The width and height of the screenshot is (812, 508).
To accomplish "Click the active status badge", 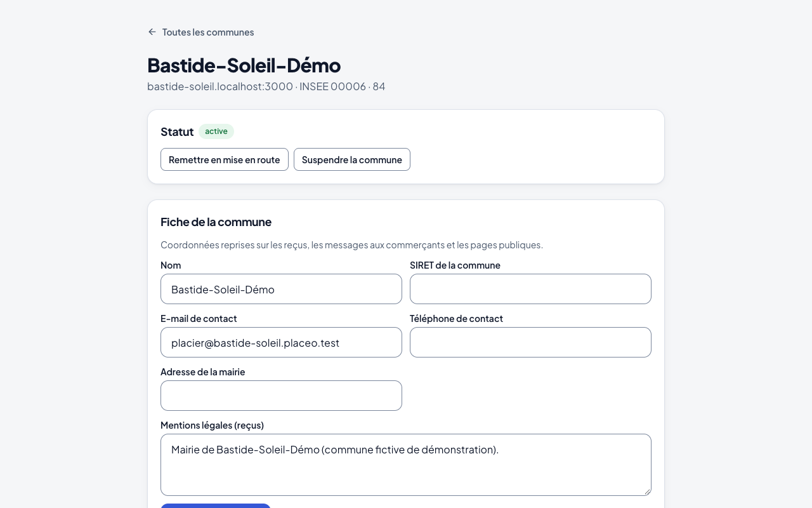I will point(216,131).
